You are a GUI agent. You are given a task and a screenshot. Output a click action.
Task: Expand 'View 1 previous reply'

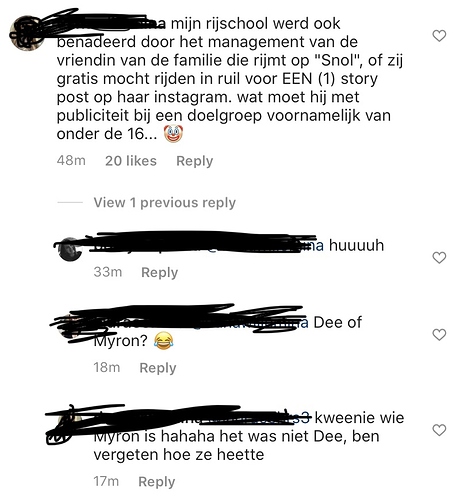[165, 203]
